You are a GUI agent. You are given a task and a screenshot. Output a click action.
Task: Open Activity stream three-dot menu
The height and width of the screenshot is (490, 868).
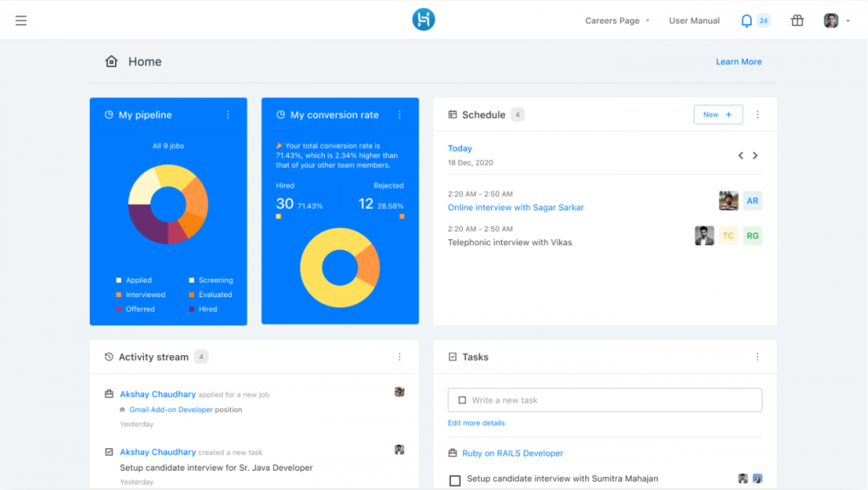(x=399, y=357)
